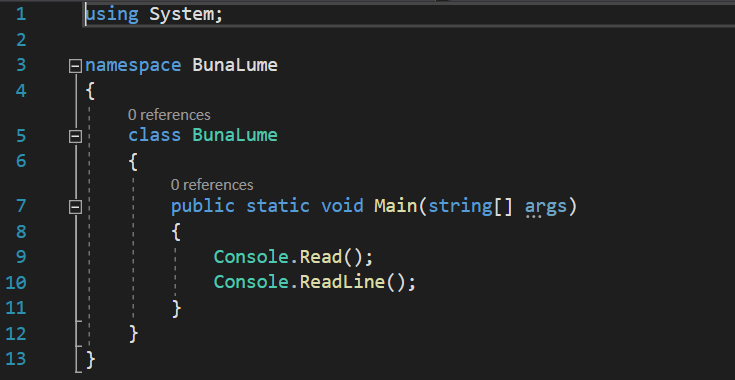Image resolution: width=735 pixels, height=380 pixels.
Task: Place cursor on the ReadLine method call
Action: [342, 282]
